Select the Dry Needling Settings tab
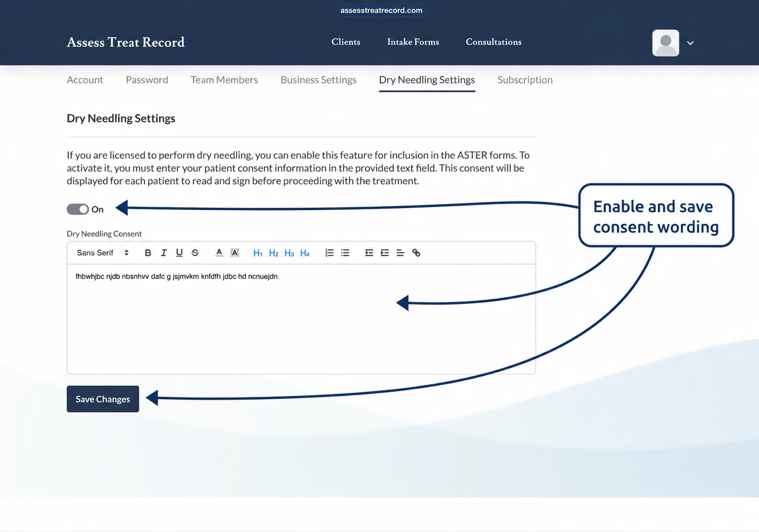759x532 pixels. [x=427, y=80]
